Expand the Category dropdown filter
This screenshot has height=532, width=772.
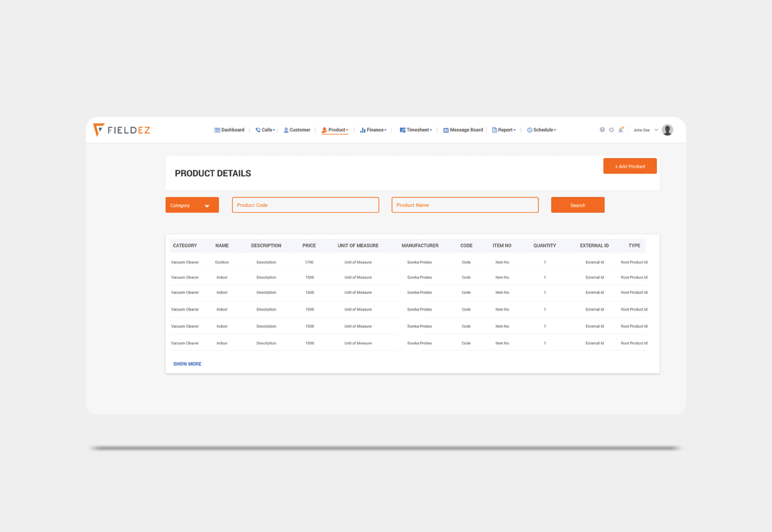click(192, 205)
